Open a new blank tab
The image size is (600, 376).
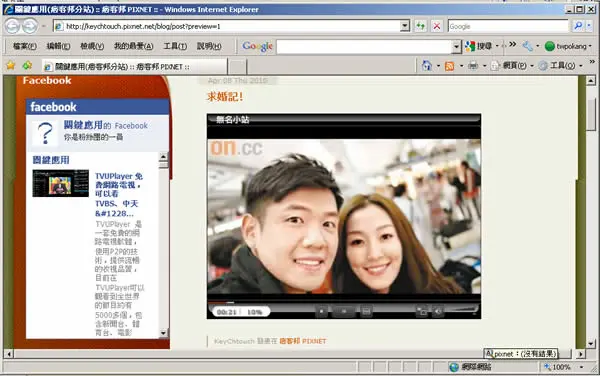(237, 67)
